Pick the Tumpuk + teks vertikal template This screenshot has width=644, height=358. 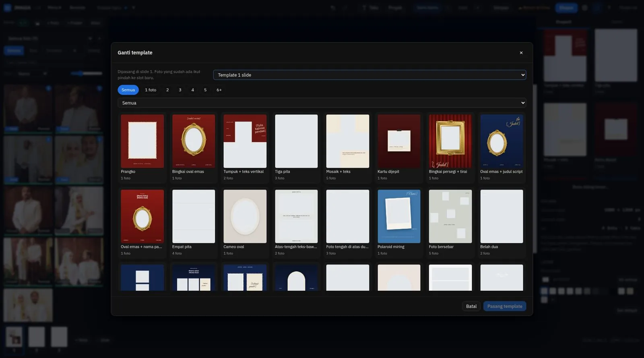(245, 147)
